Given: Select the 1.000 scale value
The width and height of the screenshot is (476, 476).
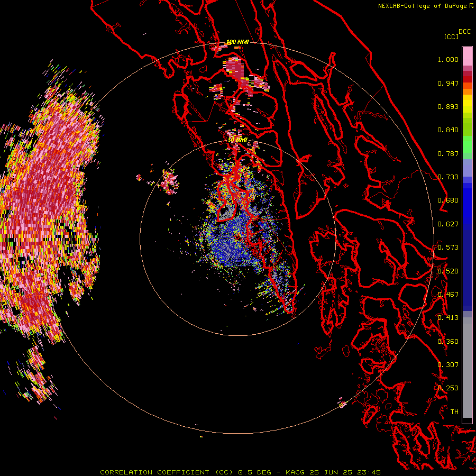Looking at the screenshot, I should click(x=448, y=59).
